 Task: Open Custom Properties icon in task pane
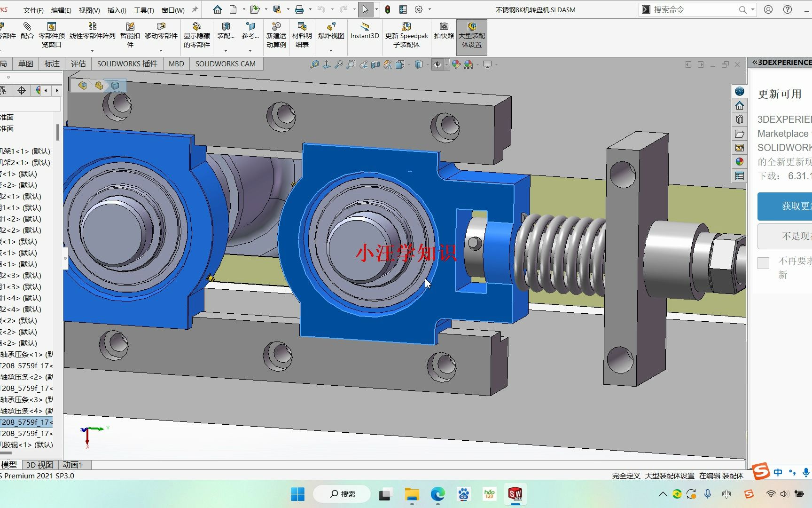coord(740,176)
